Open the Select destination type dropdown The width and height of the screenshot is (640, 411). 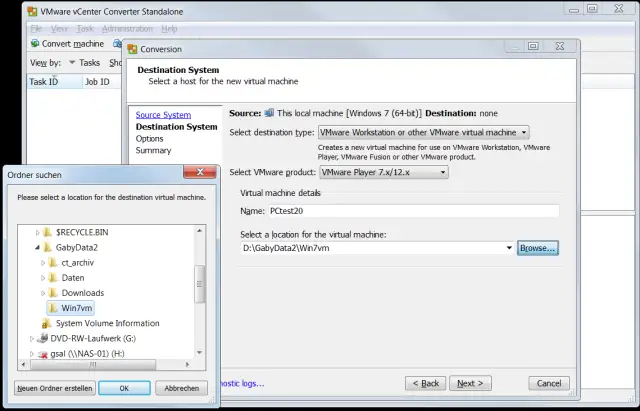(424, 132)
